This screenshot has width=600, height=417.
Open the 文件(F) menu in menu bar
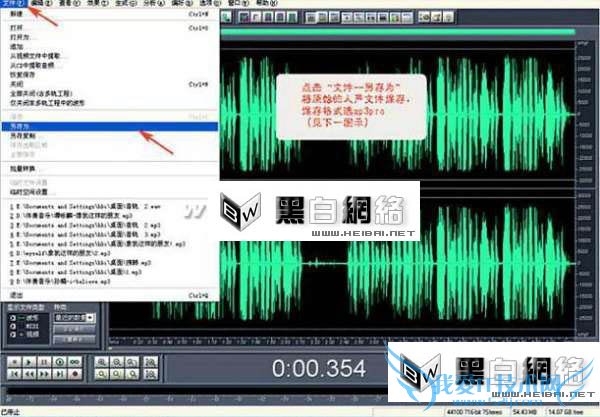point(14,3)
